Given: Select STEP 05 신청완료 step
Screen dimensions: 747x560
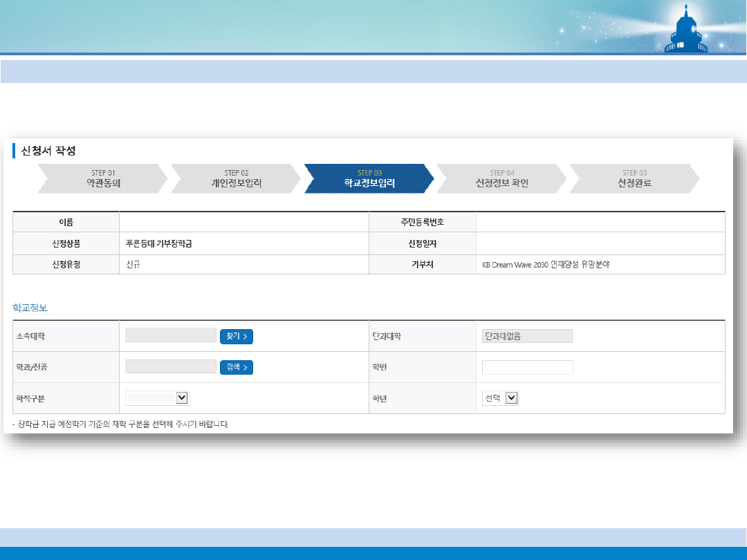Looking at the screenshot, I should [x=634, y=178].
